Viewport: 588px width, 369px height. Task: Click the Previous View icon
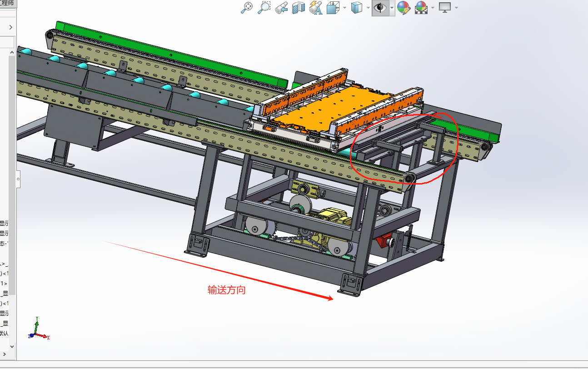(281, 7)
